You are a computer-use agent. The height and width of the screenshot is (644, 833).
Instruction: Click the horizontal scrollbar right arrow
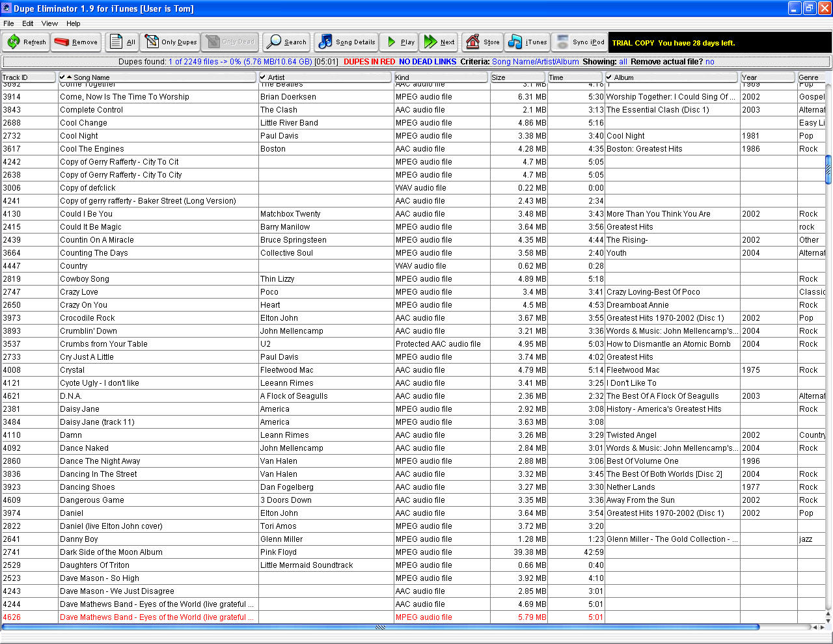(x=823, y=628)
